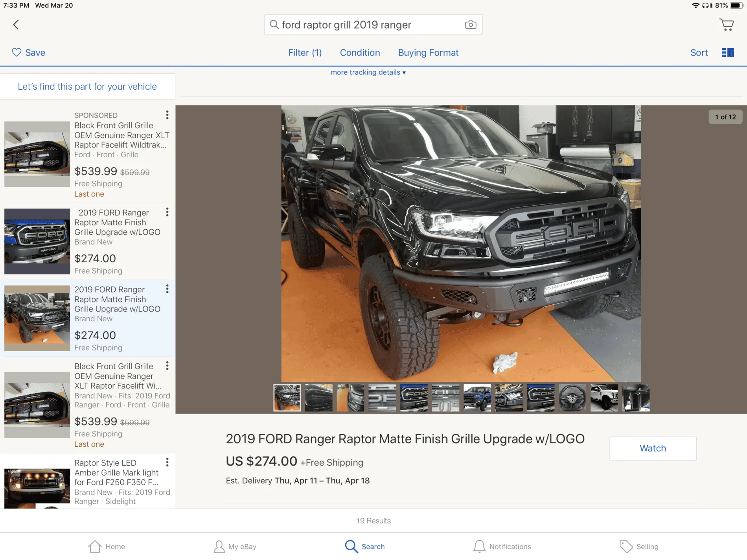Open the Buying Format filter
This screenshot has height=560, width=747.
pyautogui.click(x=428, y=53)
